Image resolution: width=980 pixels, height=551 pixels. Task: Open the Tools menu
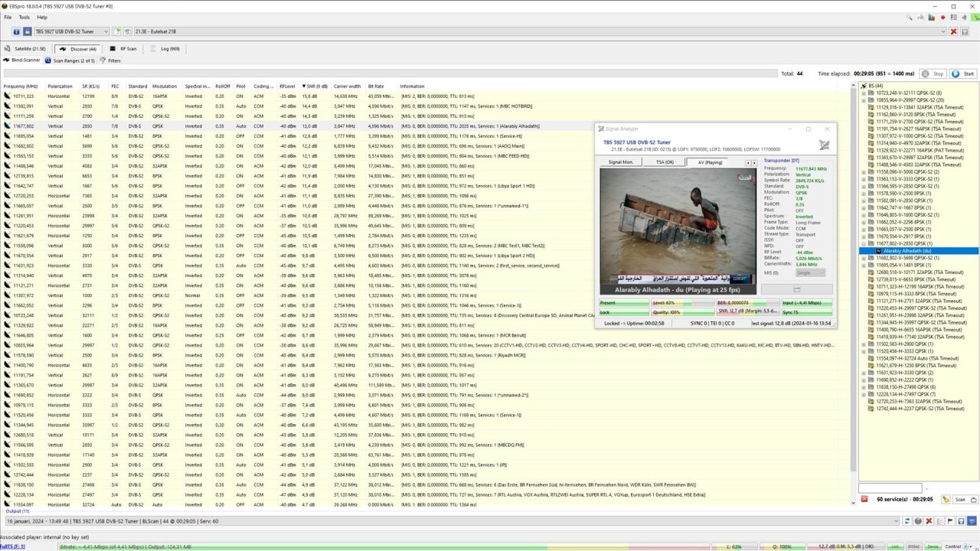[24, 17]
